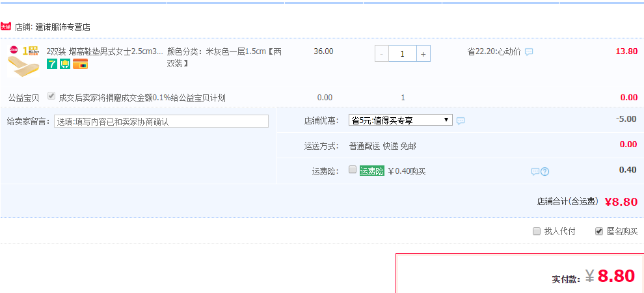Image resolution: width=644 pixels, height=293 pixels.
Task: Click the orange credit card icon
Action: pos(80,64)
